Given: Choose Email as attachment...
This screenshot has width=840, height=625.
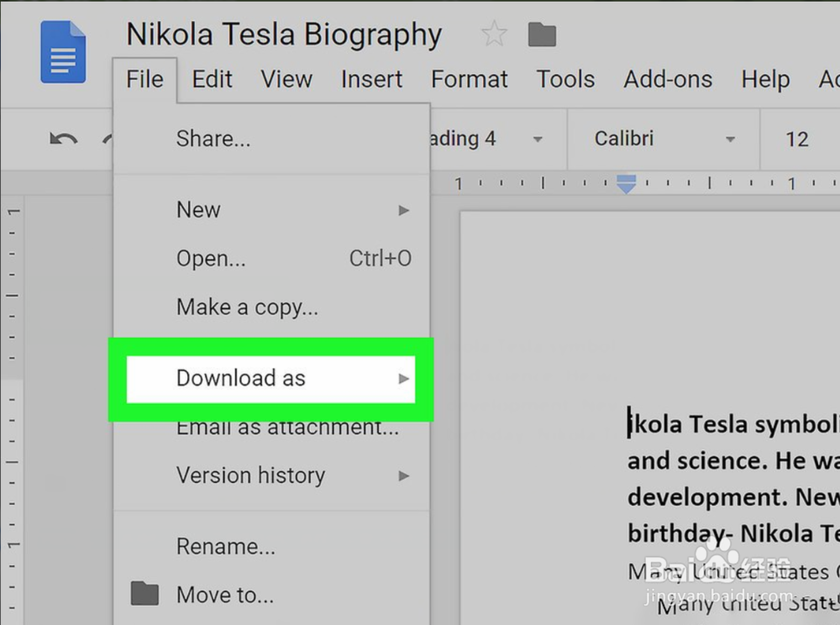Looking at the screenshot, I should click(x=271, y=428).
